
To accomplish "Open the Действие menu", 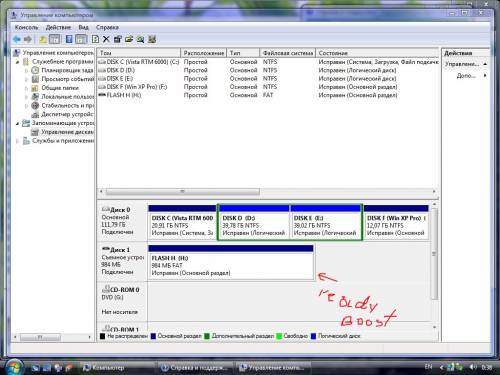I will (x=58, y=27).
